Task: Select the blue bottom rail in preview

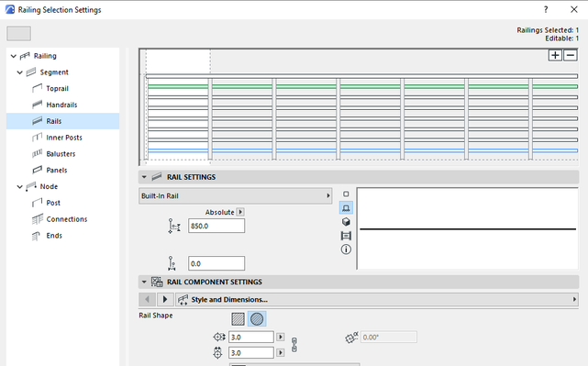Action: click(x=362, y=150)
